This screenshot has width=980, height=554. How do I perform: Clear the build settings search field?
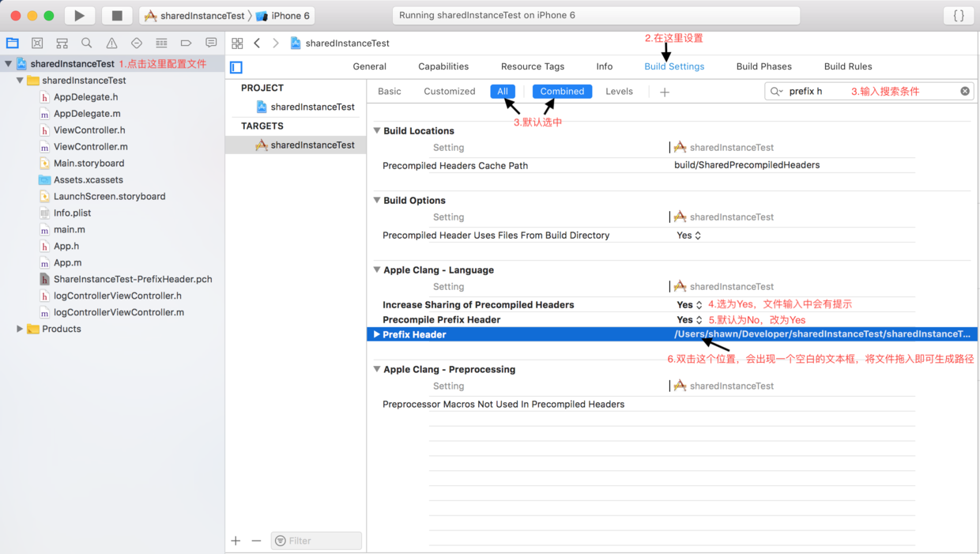[965, 92]
